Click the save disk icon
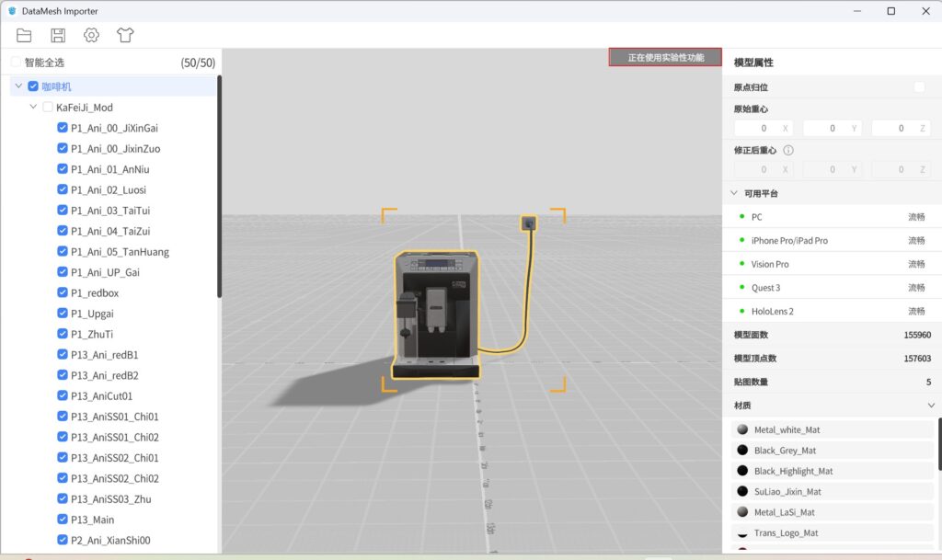Screen dimensions: 942x560 pyautogui.click(x=58, y=35)
